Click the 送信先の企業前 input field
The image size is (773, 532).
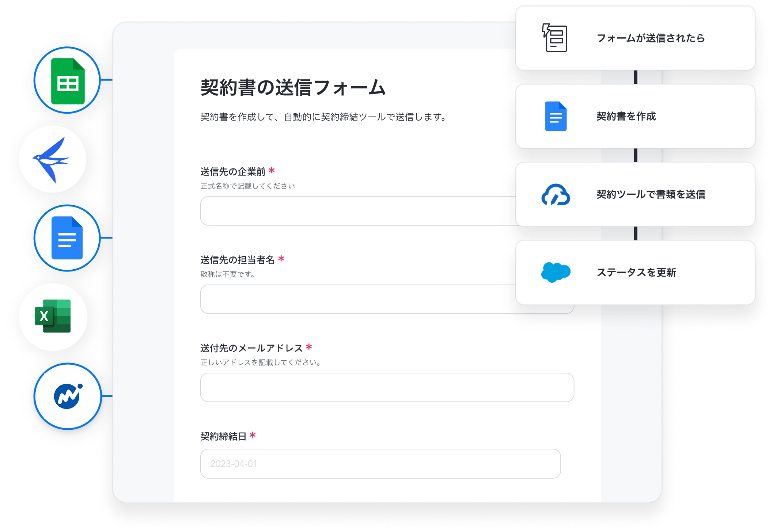click(358, 211)
